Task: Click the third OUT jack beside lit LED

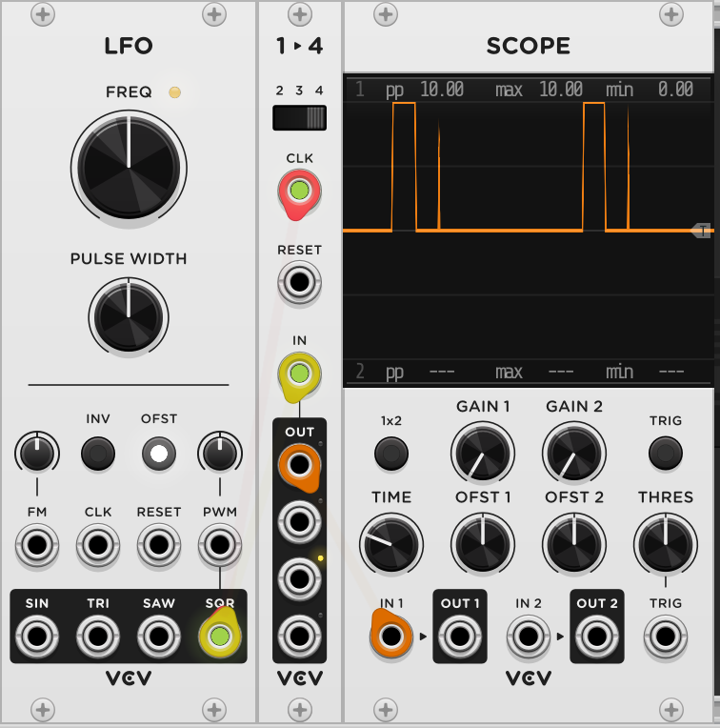Action: (299, 579)
